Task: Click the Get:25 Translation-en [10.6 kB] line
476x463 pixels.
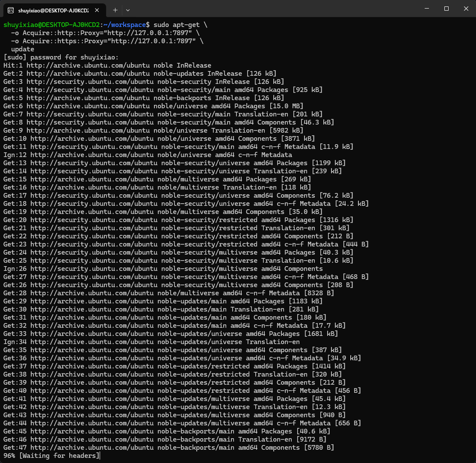Action: [178, 261]
